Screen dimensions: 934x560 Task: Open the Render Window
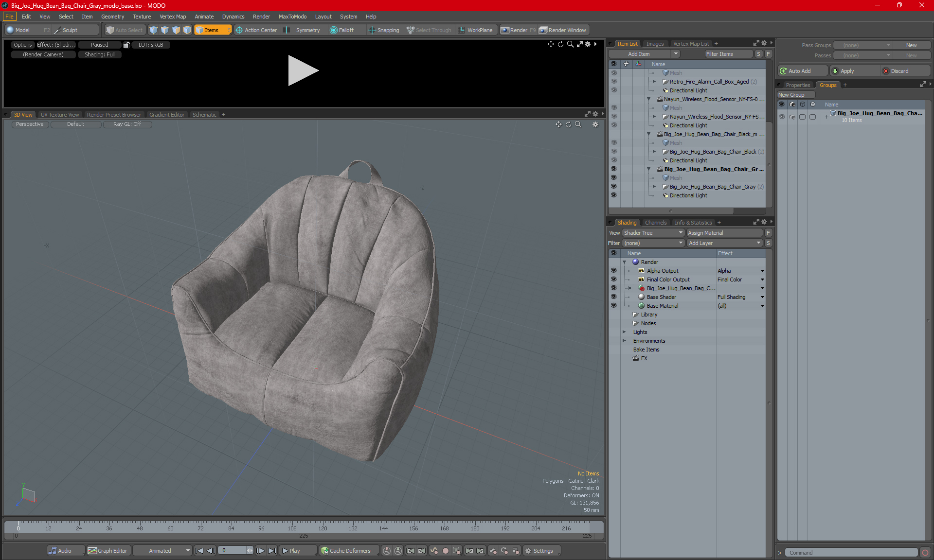coord(563,30)
